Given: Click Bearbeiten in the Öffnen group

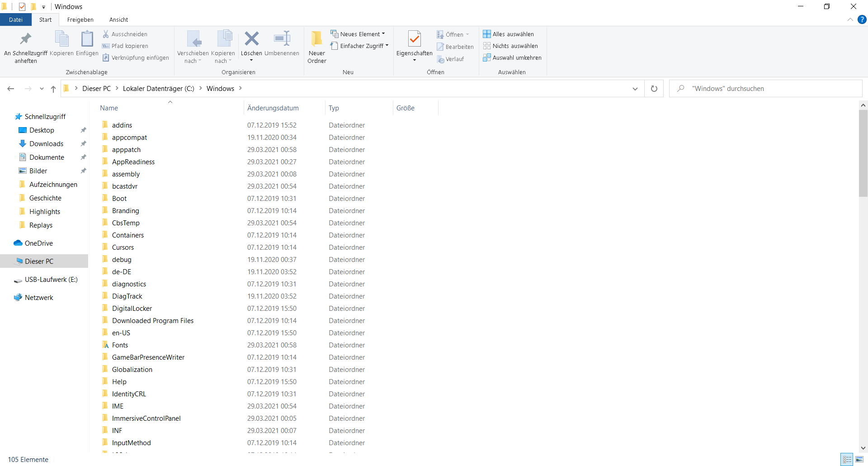Looking at the screenshot, I should coord(455,47).
